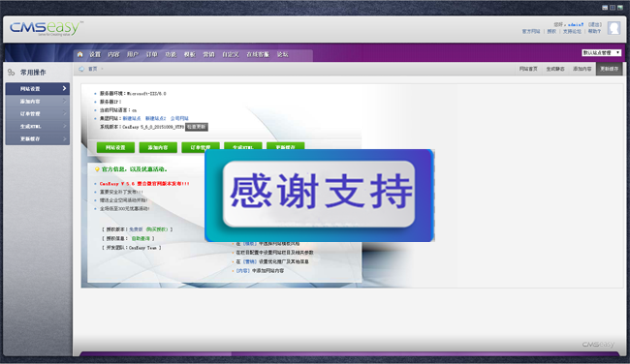Click the 新建站点2 link
The image size is (630, 364).
coord(155,118)
